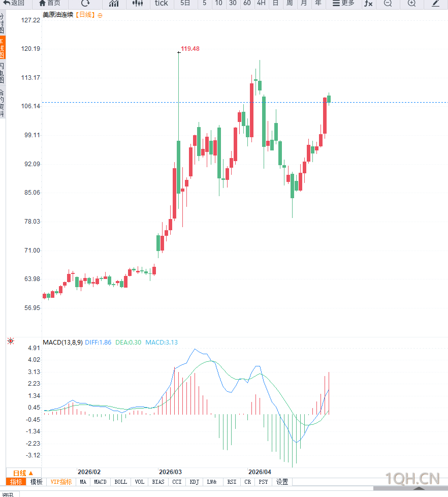Apply the BIAS indicator
The width and height of the screenshot is (448, 497).
pyautogui.click(x=158, y=482)
